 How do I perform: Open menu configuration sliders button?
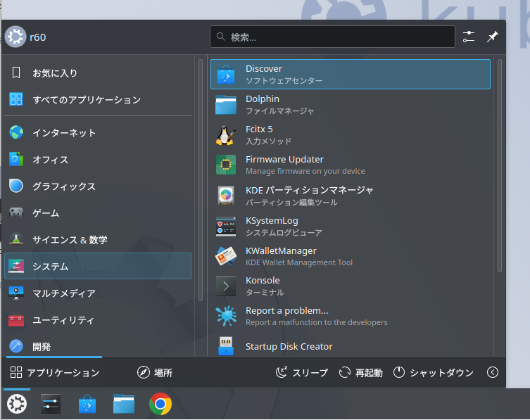(469, 37)
